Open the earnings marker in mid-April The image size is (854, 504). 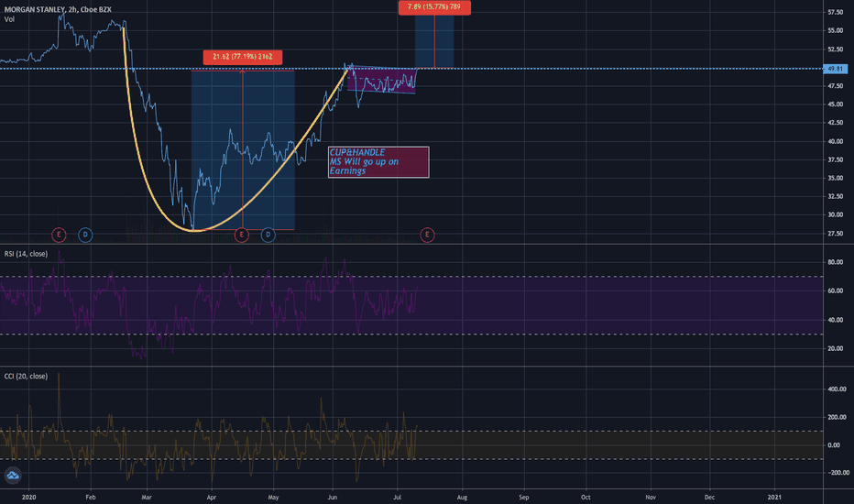(x=241, y=235)
